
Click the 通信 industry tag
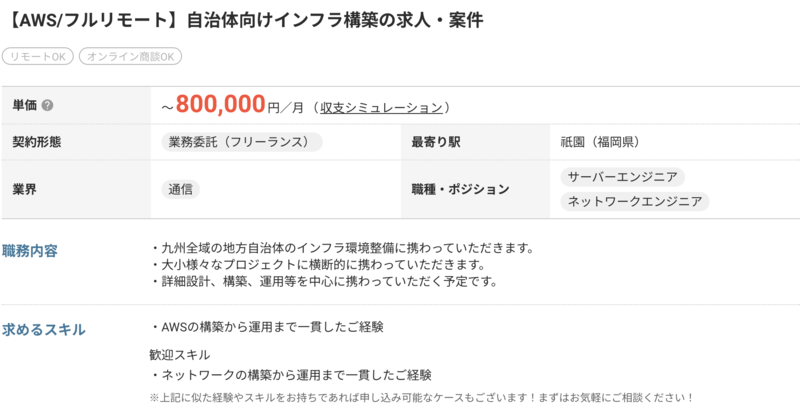click(x=181, y=188)
